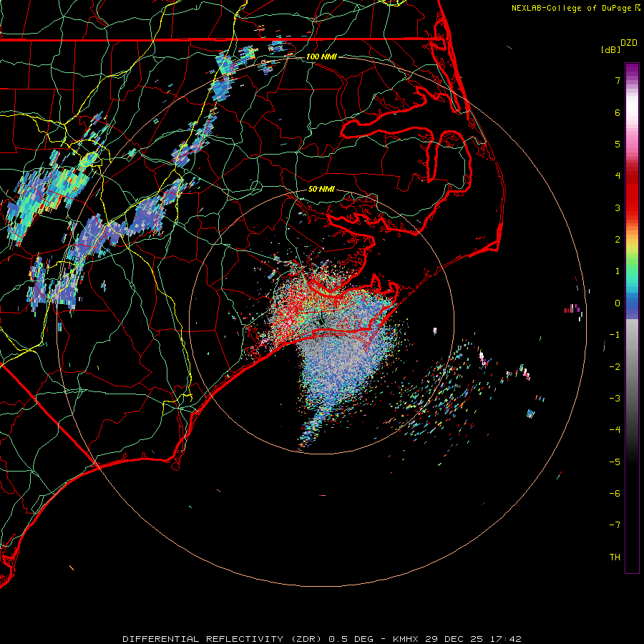The image size is (644, 644).
Task: Click the 0 value on color scale
Action: (x=618, y=303)
